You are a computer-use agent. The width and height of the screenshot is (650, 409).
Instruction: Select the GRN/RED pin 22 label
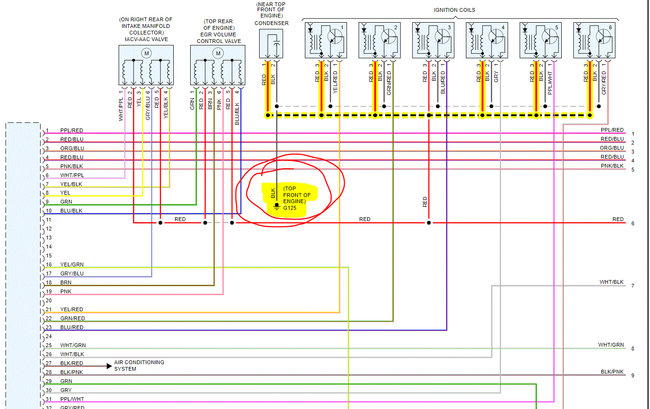[x=73, y=318]
